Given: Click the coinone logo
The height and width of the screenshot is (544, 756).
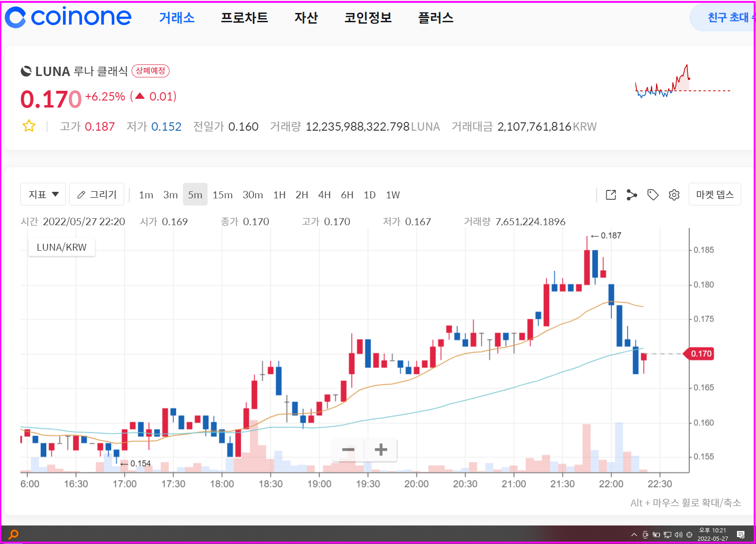Looking at the screenshot, I should pyautogui.click(x=69, y=17).
